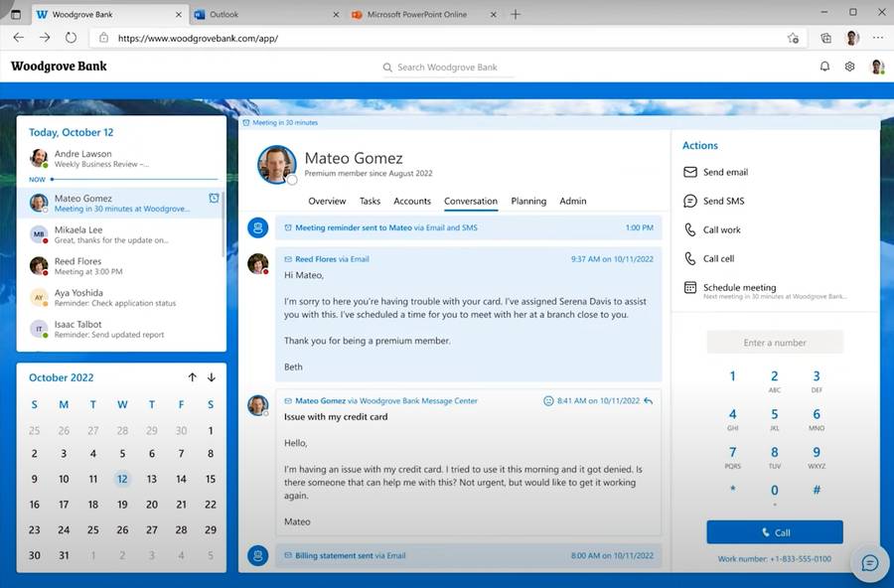
Task: Select Andre Lawson in today's list
Action: 121,158
